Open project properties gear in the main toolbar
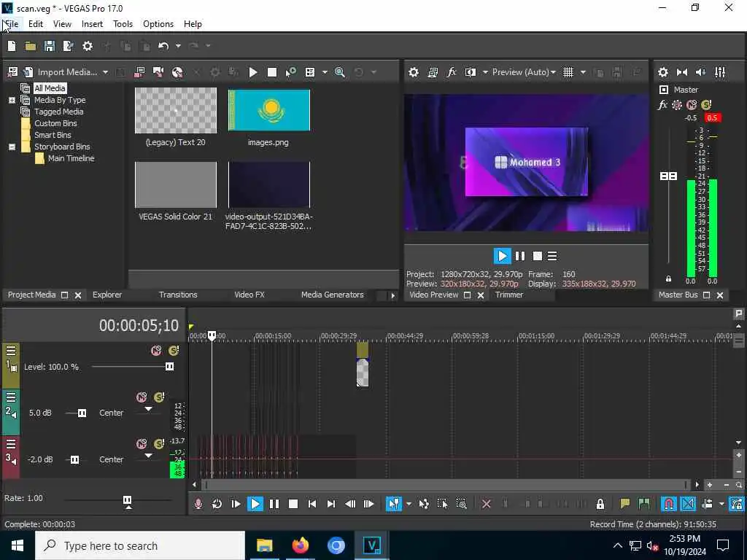 point(88,46)
